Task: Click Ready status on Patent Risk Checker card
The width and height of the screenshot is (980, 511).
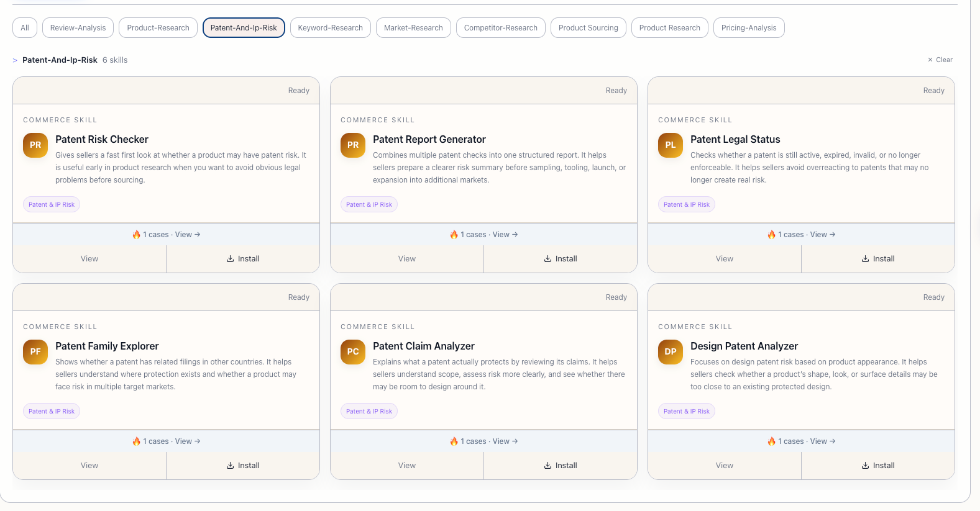Action: coord(298,91)
